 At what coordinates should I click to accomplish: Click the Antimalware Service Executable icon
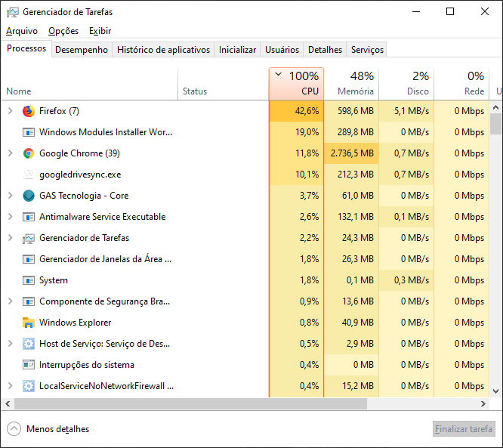click(29, 217)
